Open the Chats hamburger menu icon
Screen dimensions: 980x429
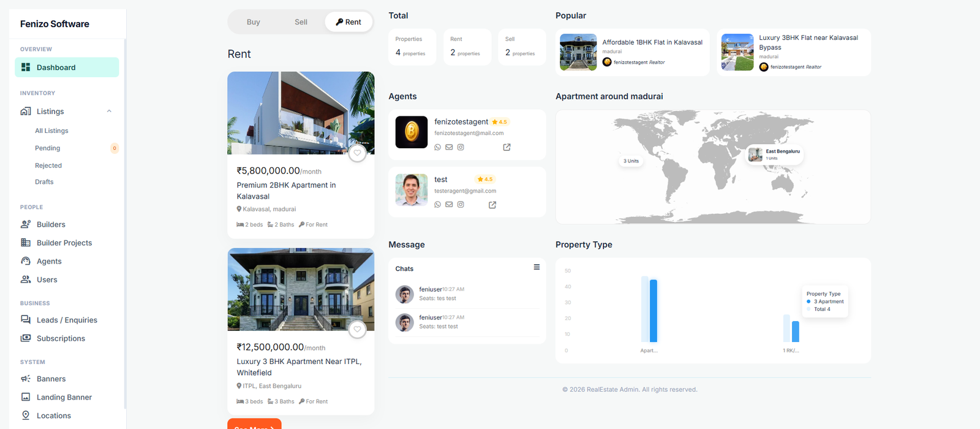point(537,267)
